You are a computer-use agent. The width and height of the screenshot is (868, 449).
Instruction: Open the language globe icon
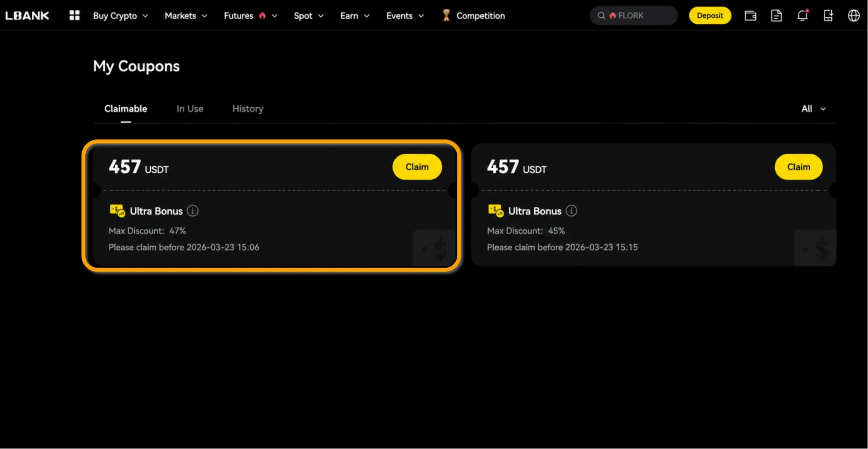(x=854, y=15)
